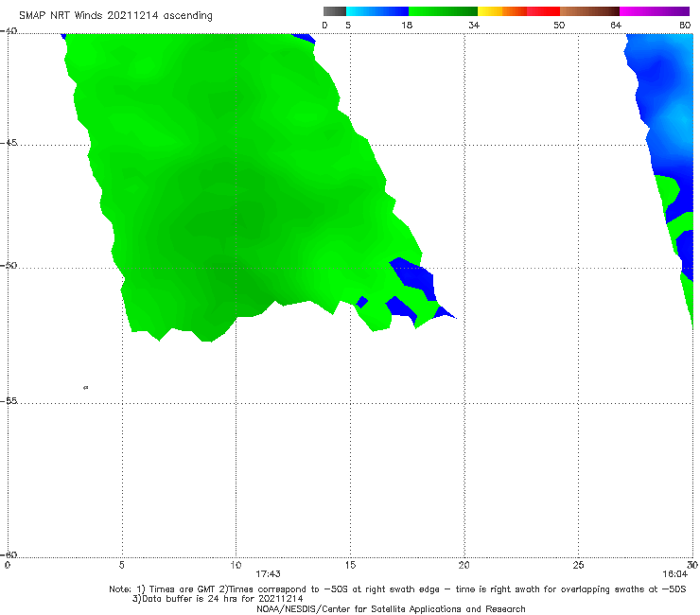The width and height of the screenshot is (700, 615).
Task: Select the gray segment of the color bar
Action: point(335,11)
